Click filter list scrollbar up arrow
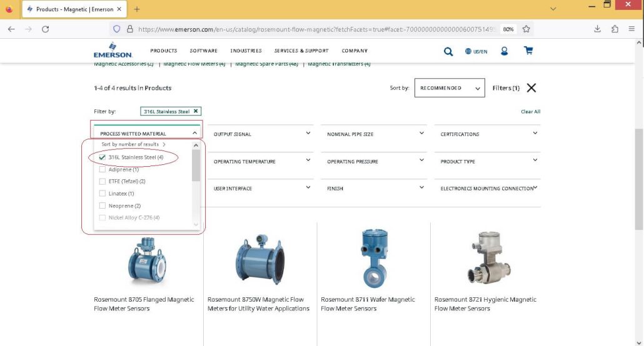The width and height of the screenshot is (644, 346). (x=196, y=146)
